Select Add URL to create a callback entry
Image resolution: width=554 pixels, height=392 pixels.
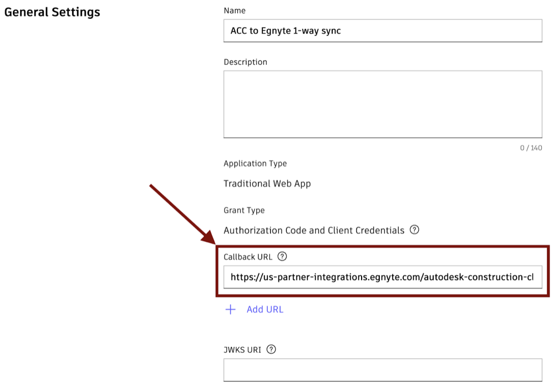point(265,309)
